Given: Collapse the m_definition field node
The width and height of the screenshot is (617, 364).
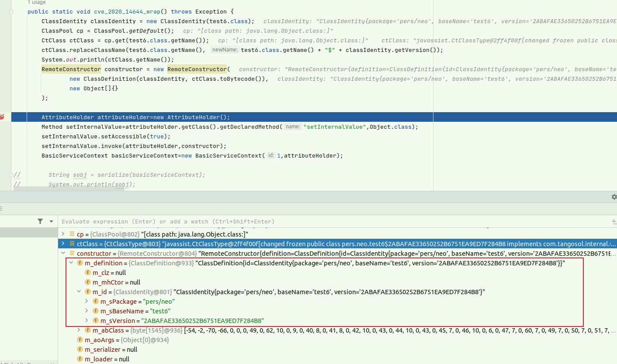Looking at the screenshot, I should coord(71,263).
